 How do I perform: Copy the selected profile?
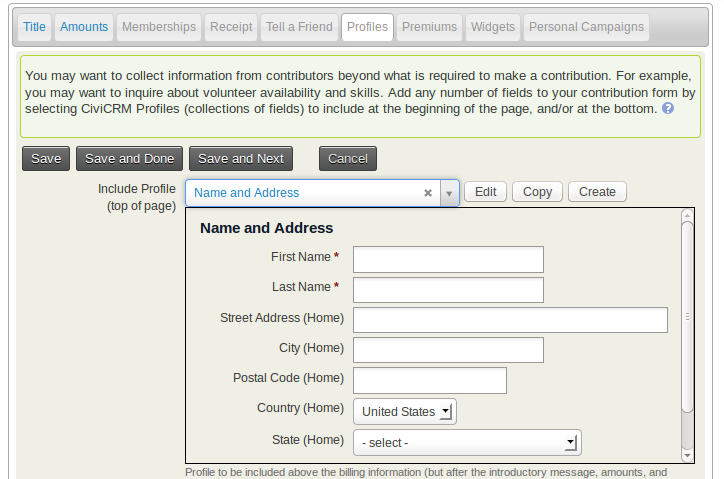pos(537,192)
